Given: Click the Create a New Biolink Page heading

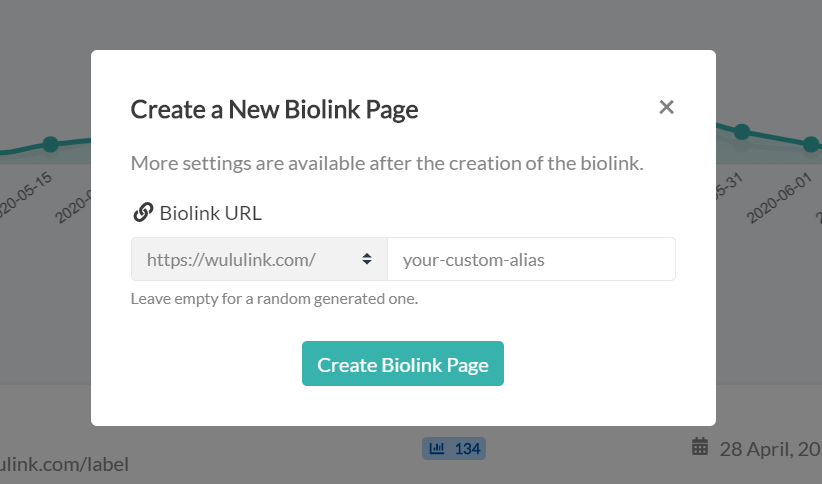Looking at the screenshot, I should coord(274,110).
